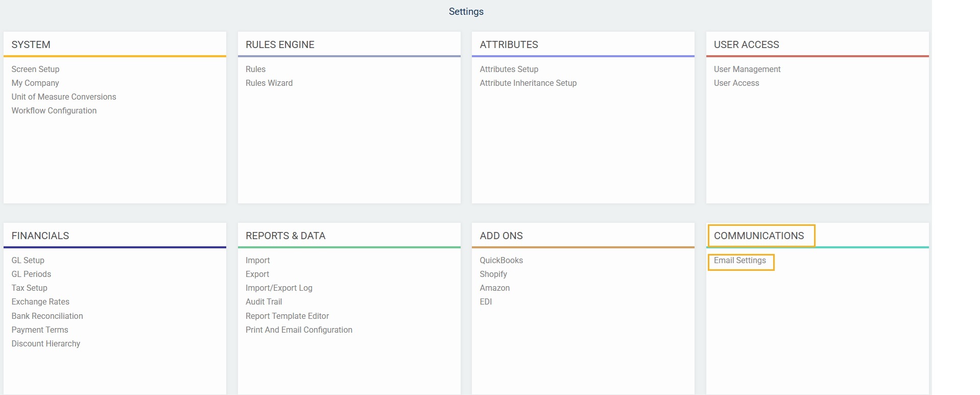Select Workflow Configuration link
980x395 pixels.
54,110
